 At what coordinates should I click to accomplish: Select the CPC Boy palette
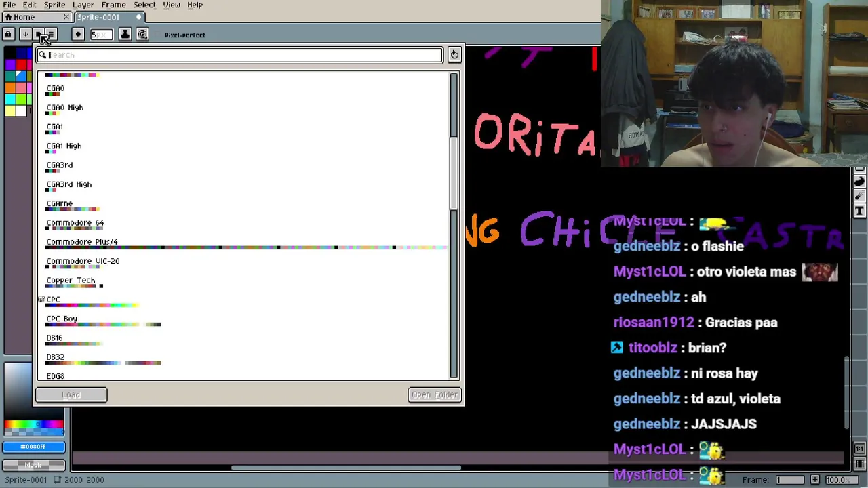click(x=244, y=321)
